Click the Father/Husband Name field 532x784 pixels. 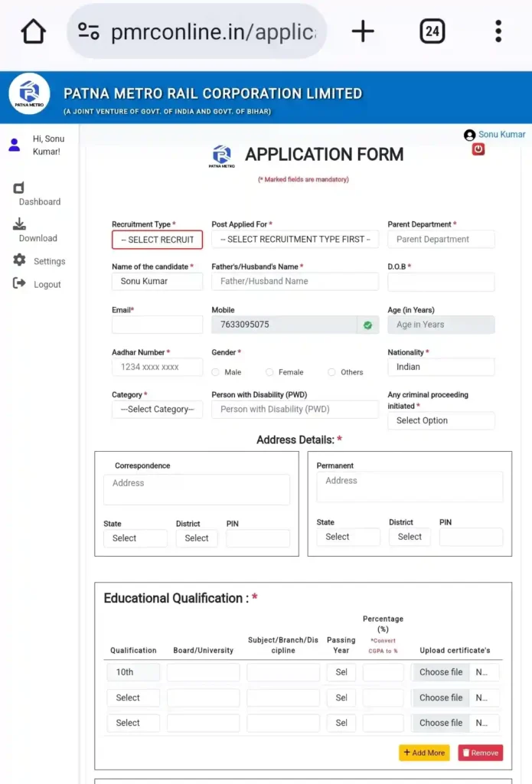coord(295,282)
